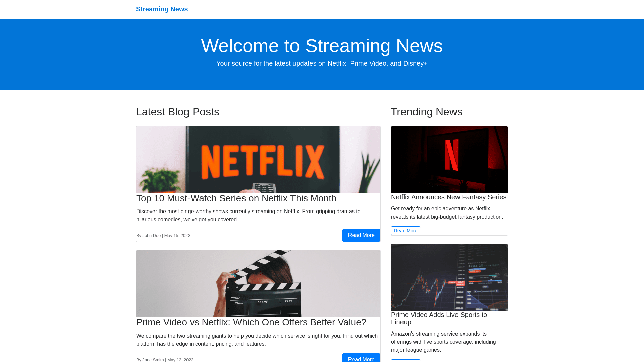Open Top 10 Must-Watch Series title
This screenshot has width=644, height=362.
236,198
